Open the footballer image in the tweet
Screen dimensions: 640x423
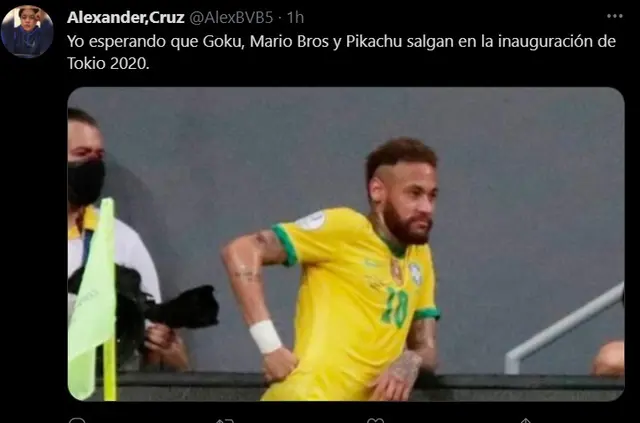coord(346,244)
